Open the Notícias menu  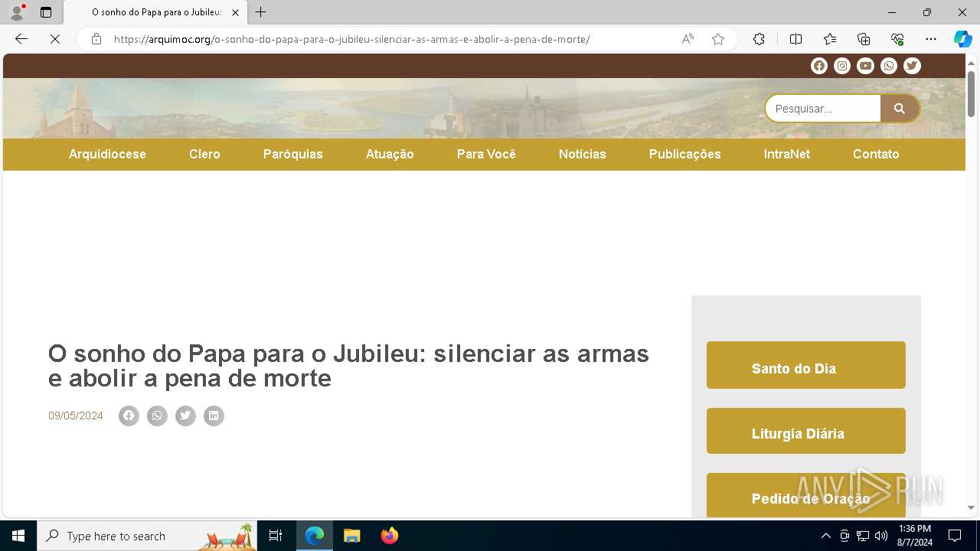click(x=583, y=154)
